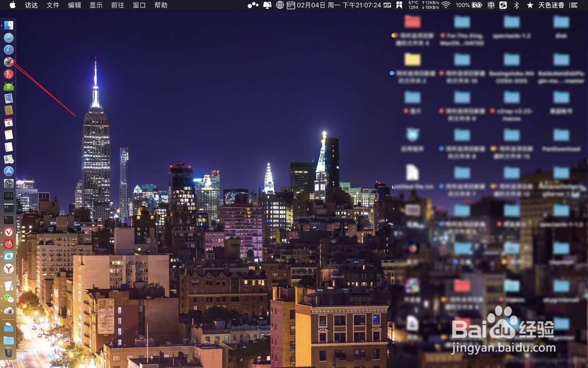
Task: Toggle the 中 input method indicator
Action: (x=492, y=6)
